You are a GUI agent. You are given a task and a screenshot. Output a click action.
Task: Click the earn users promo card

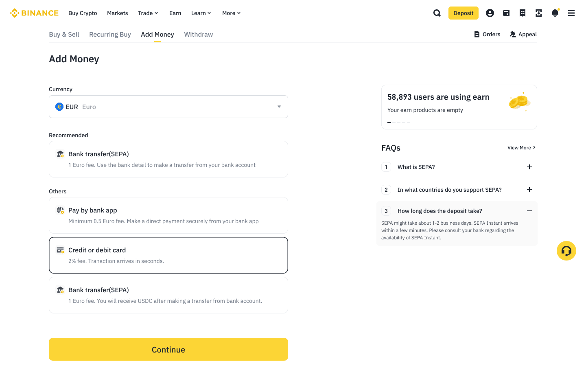[459, 107]
